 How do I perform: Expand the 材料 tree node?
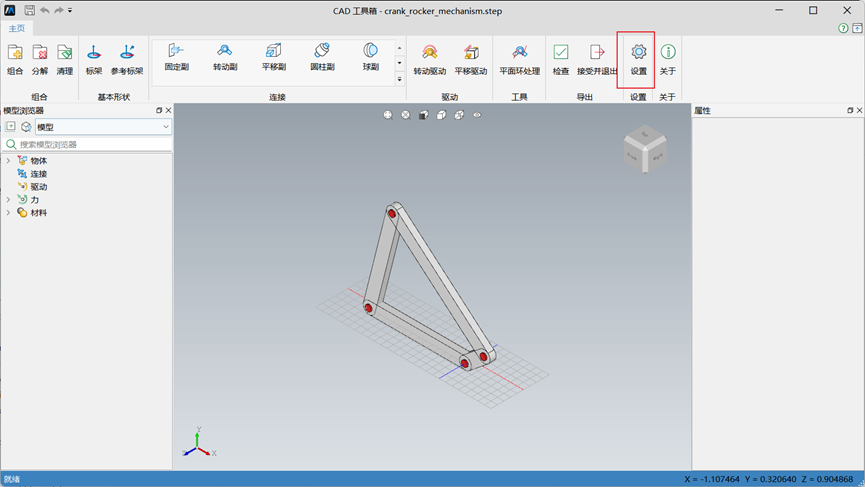(8, 212)
